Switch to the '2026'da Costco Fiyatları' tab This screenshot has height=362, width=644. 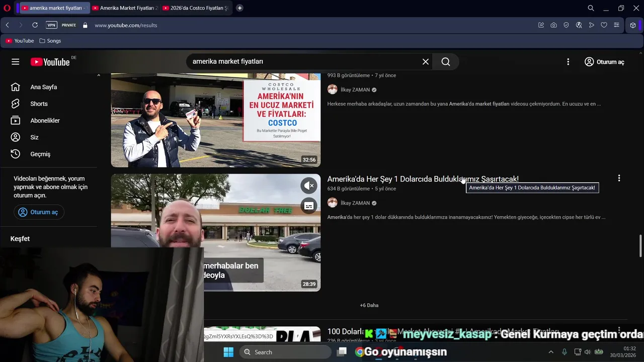point(195,8)
